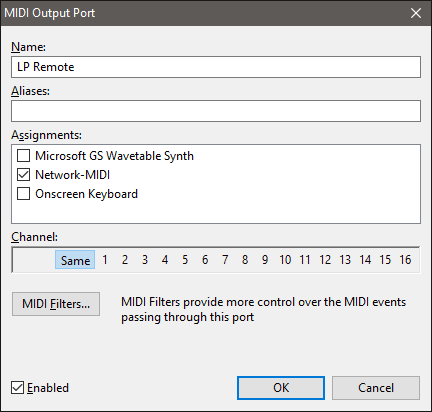Select channel 16
The height and width of the screenshot is (412, 432).
405,260
